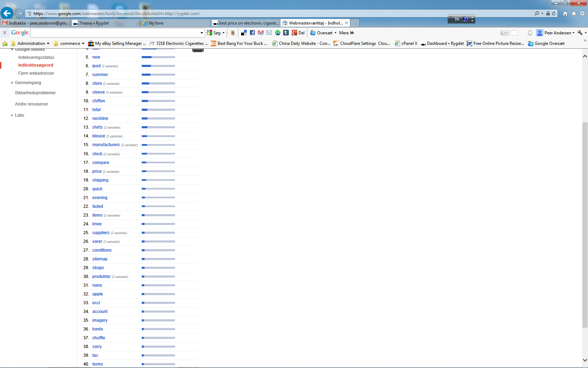Switch to the Ny fane tab
The image size is (588, 368).
click(175, 23)
